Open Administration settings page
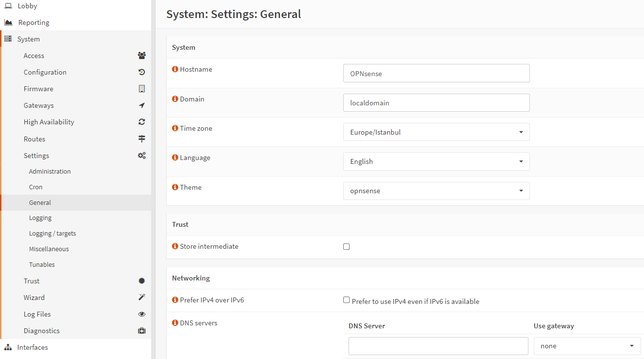644x359 pixels. click(50, 171)
